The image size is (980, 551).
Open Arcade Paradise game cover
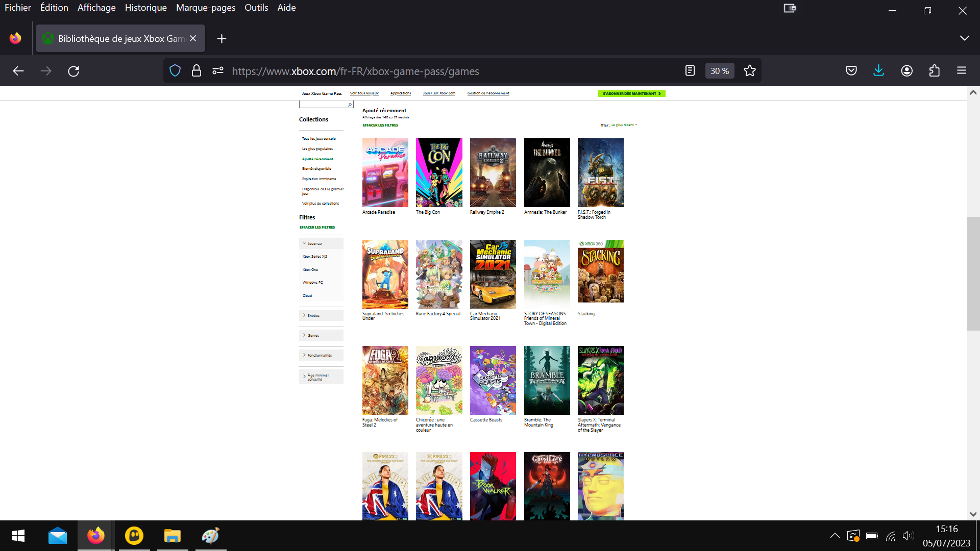385,172
